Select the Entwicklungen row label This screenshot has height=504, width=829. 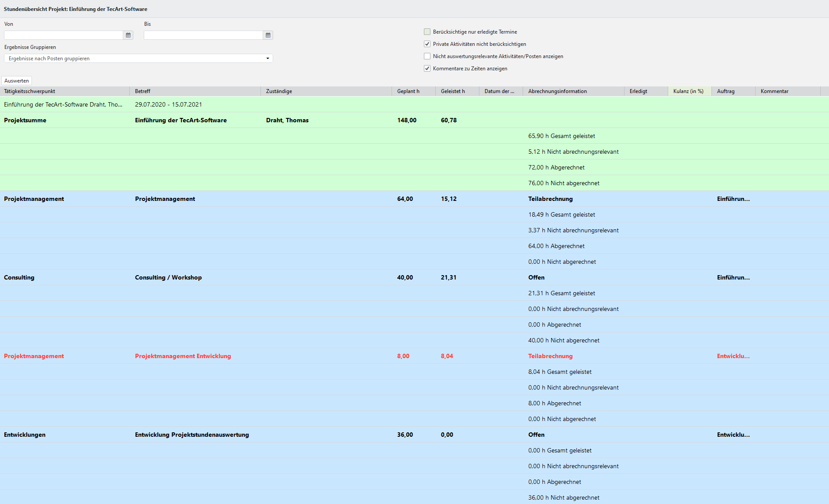pyautogui.click(x=24, y=435)
